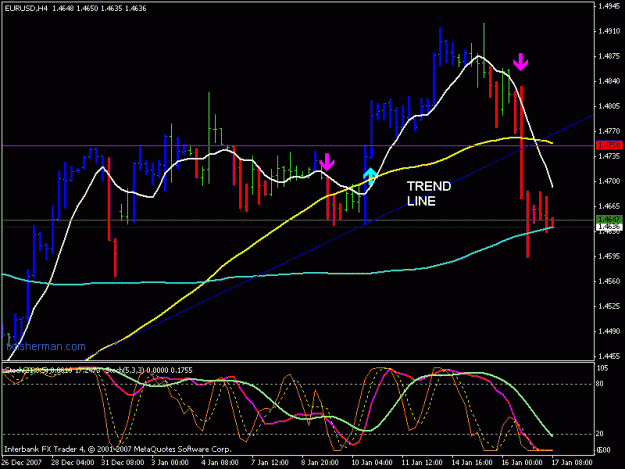
Task: Click the 20 stochastic scale label
Action: pos(601,434)
